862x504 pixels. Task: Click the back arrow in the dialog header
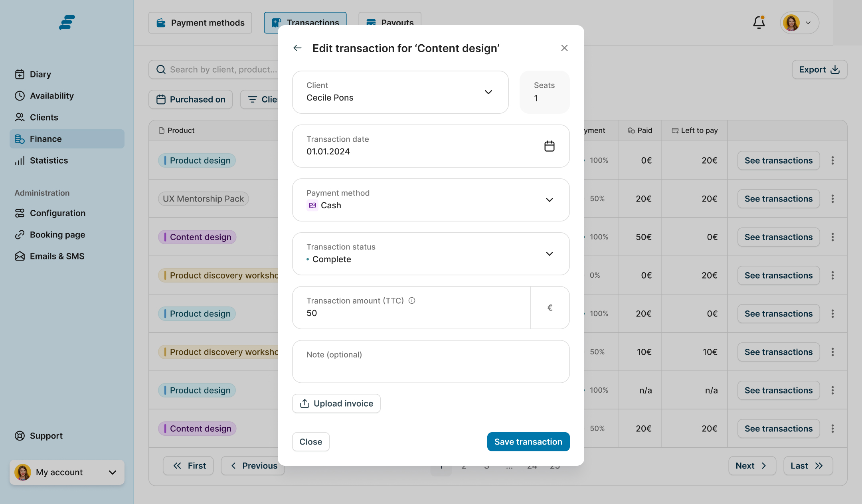(x=297, y=48)
